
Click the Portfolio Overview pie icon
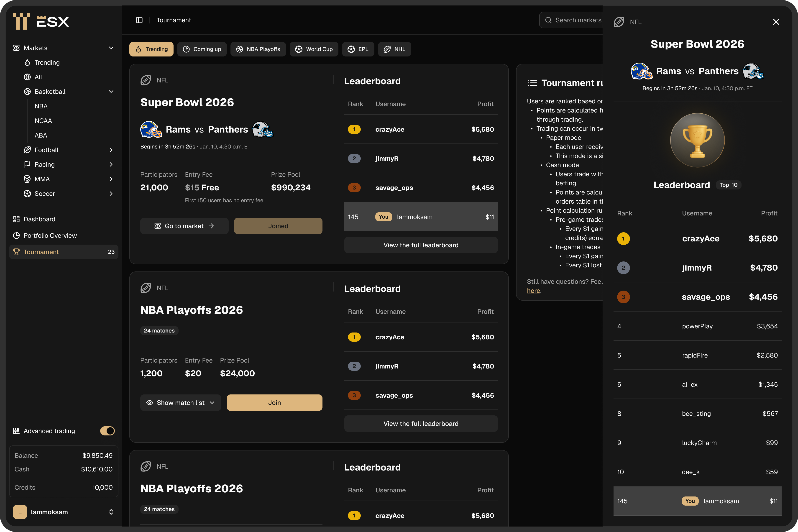coord(16,235)
